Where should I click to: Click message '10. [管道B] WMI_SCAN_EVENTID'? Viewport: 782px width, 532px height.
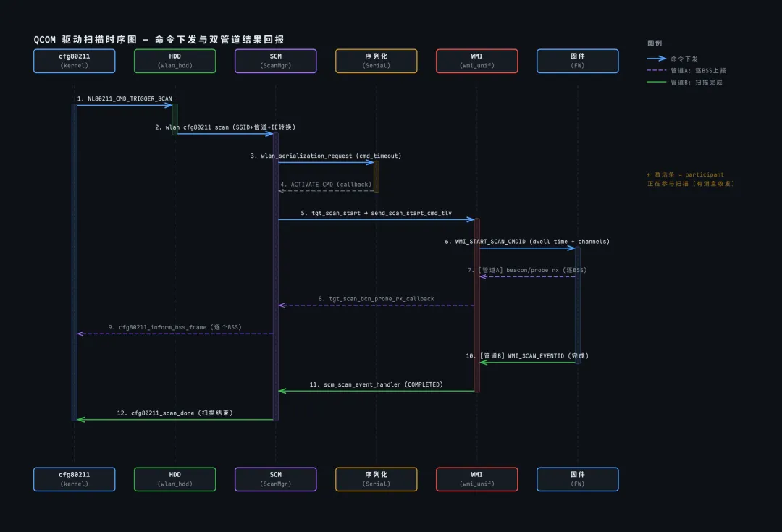pyautogui.click(x=516, y=356)
